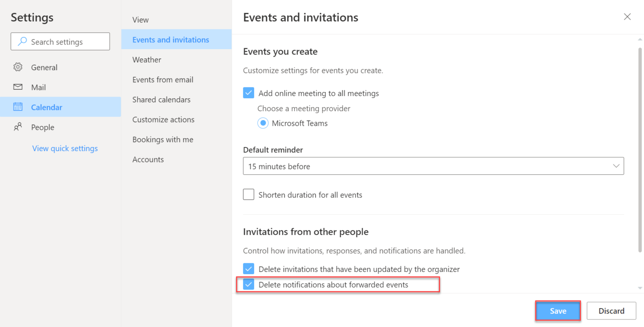The height and width of the screenshot is (327, 644).
Task: Select Microsoft Teams radio button
Action: click(x=263, y=123)
